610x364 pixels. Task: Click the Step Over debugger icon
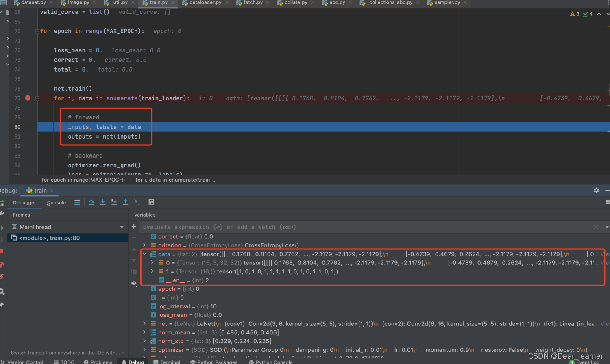point(91,202)
